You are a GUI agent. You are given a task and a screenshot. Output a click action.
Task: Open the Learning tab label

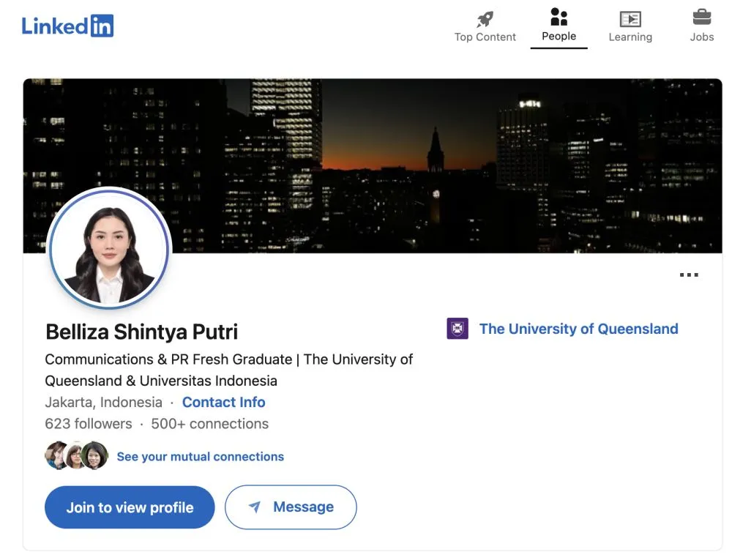[630, 37]
